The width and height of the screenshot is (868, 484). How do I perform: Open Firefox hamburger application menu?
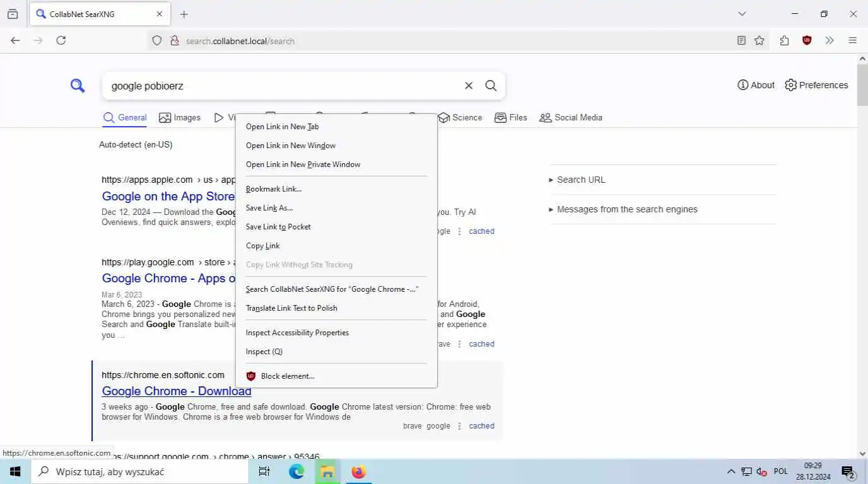(852, 40)
